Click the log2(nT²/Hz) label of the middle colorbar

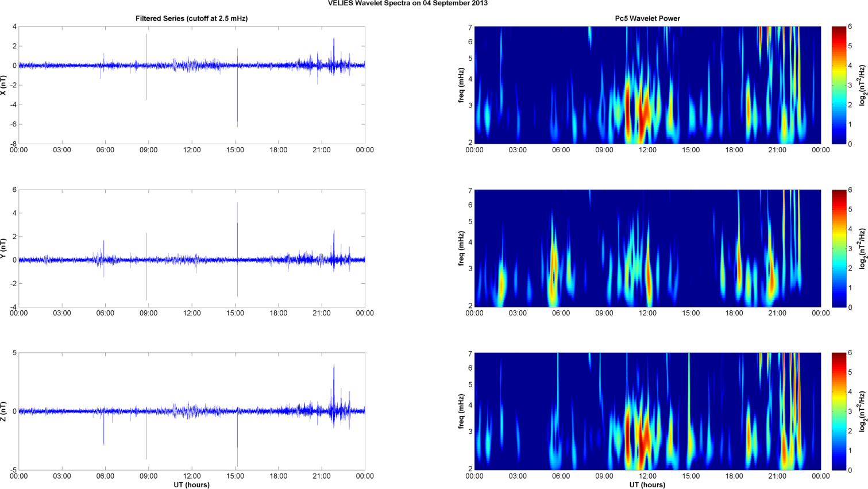(863, 248)
